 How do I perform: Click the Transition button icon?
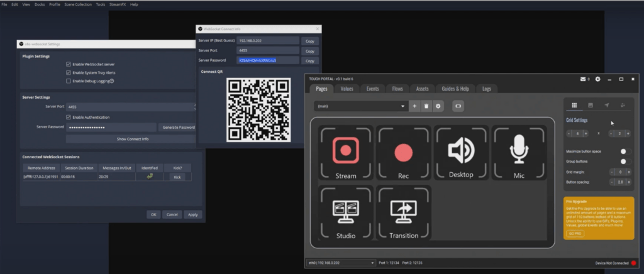point(403,211)
